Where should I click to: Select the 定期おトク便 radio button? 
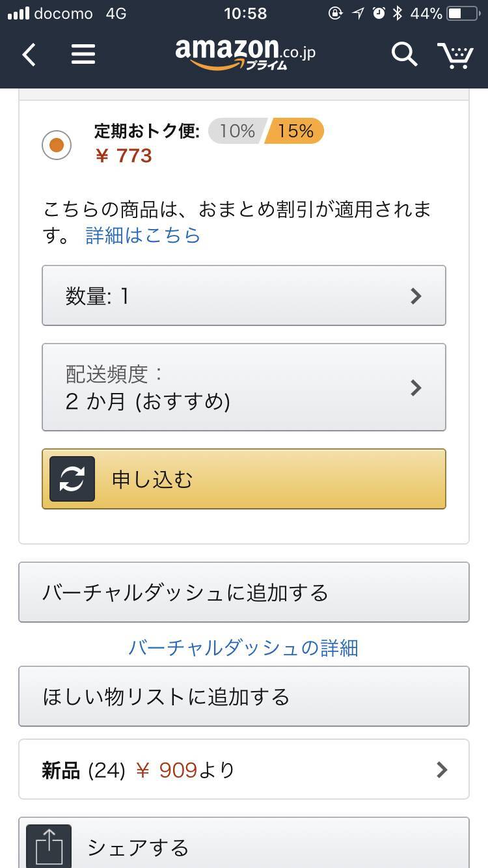(x=56, y=144)
